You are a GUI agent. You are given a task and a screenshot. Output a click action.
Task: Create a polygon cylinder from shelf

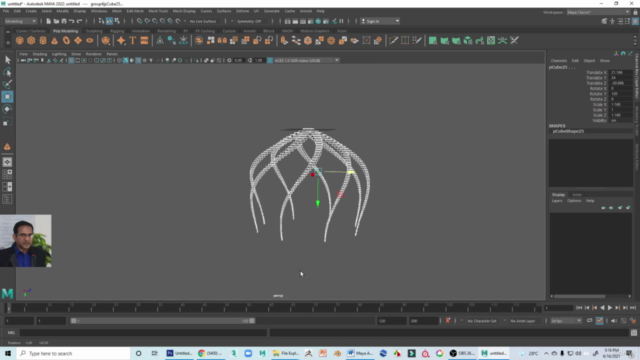[x=43, y=40]
